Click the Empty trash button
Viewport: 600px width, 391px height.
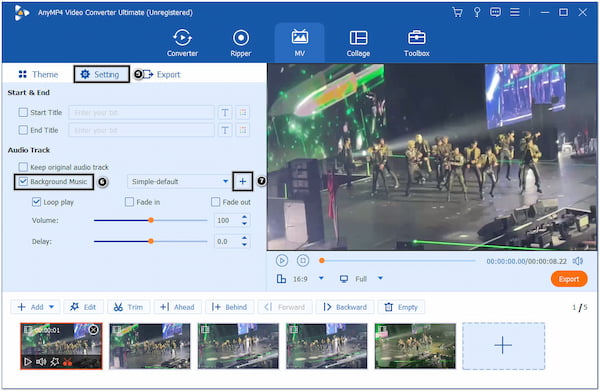(x=401, y=307)
